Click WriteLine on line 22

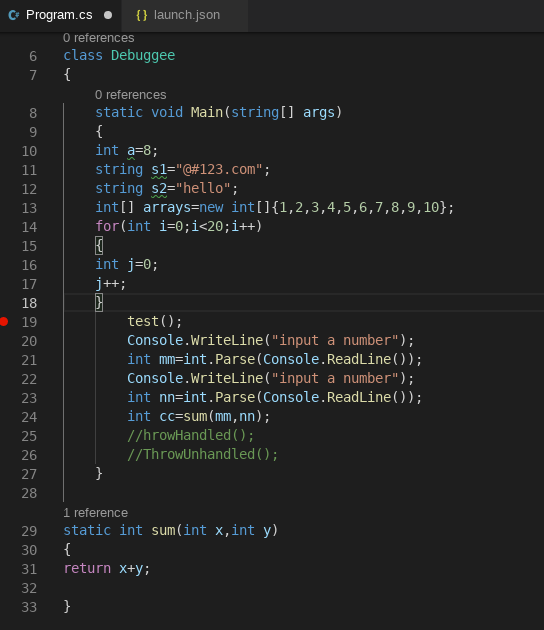tap(227, 378)
